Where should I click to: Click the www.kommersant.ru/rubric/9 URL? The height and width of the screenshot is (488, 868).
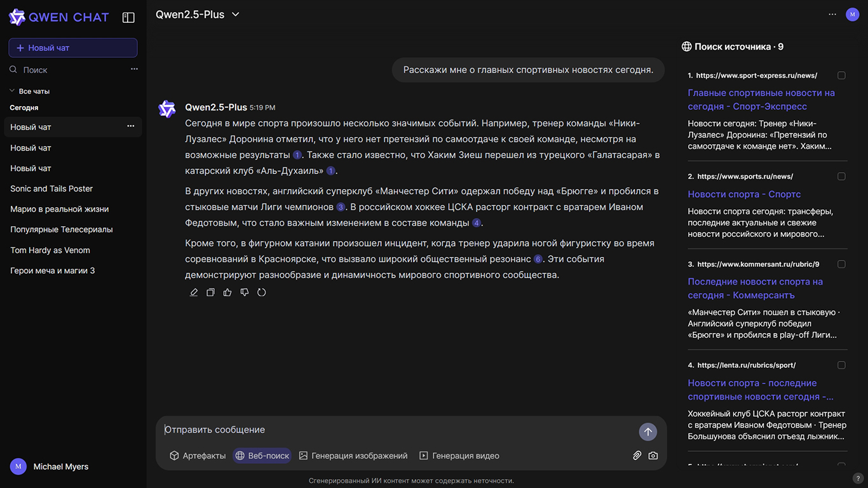(x=758, y=264)
